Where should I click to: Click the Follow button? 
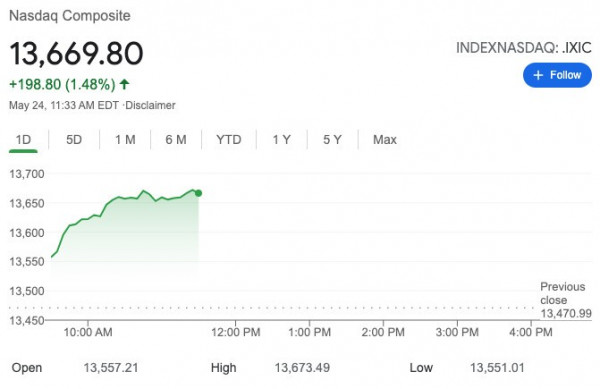point(557,75)
